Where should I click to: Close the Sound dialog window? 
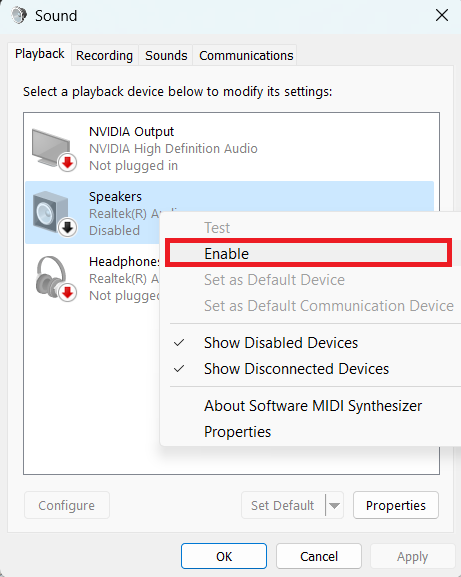(442, 15)
